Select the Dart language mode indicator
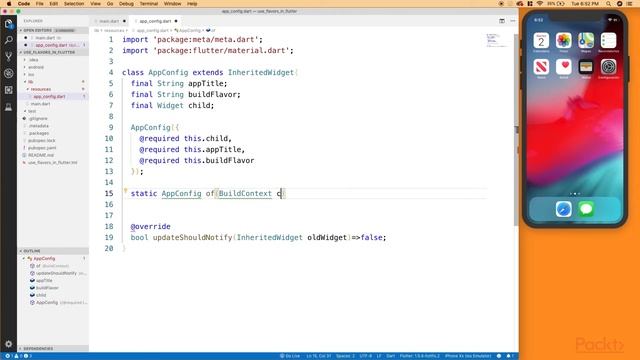This screenshot has height=360, width=640. 391,356
